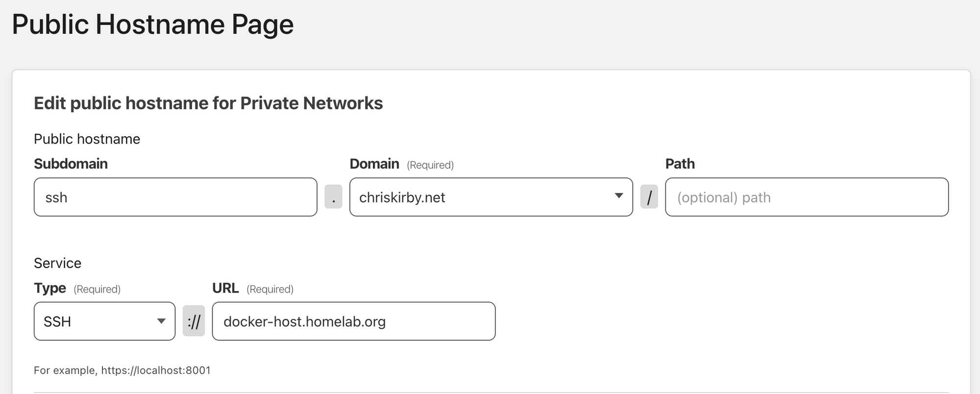This screenshot has height=394, width=980.
Task: Open the Domain dropdown arrow
Action: [x=618, y=197]
